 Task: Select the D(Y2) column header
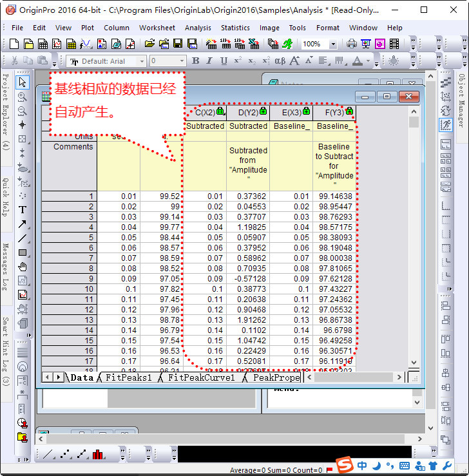(247, 112)
